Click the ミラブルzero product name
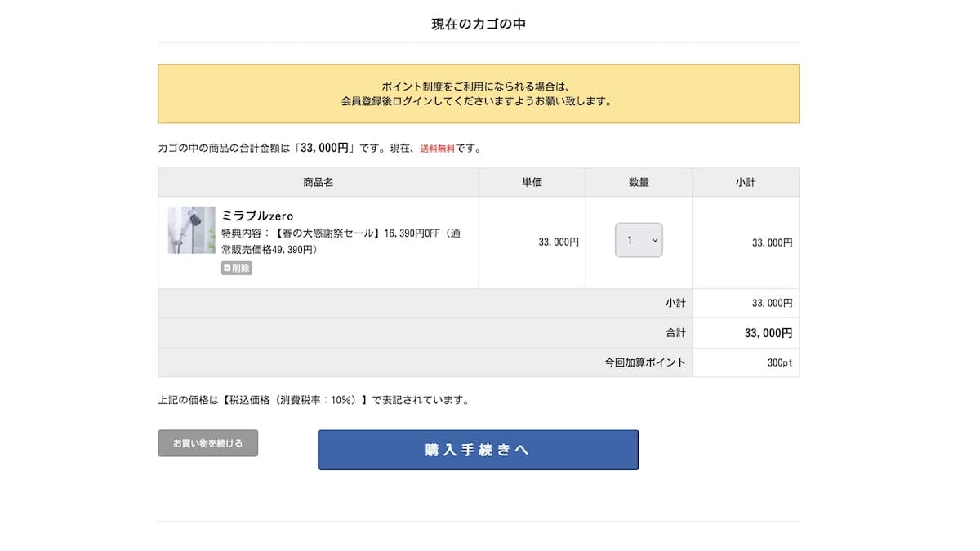The image size is (980, 551). [x=257, y=216]
